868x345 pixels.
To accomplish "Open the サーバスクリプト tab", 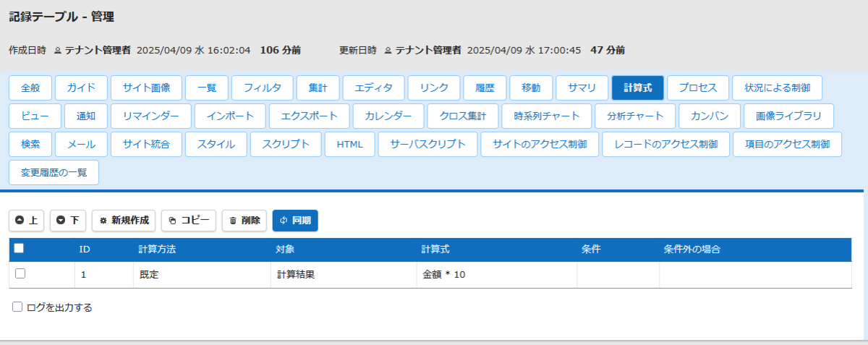I will [427, 144].
